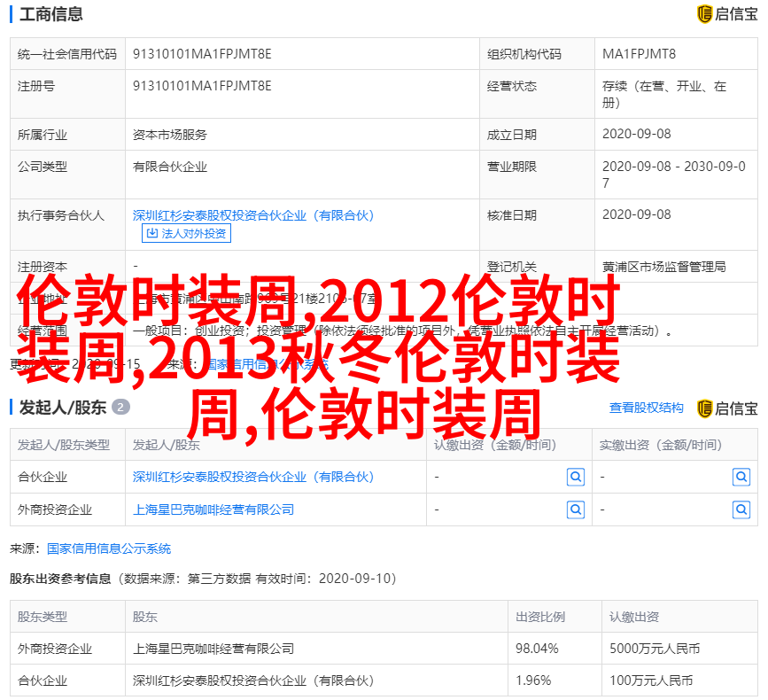This screenshot has height=700, width=768.
Task: Click founding date 2020-09-08 in 成立日期 row
Action: pos(636,134)
